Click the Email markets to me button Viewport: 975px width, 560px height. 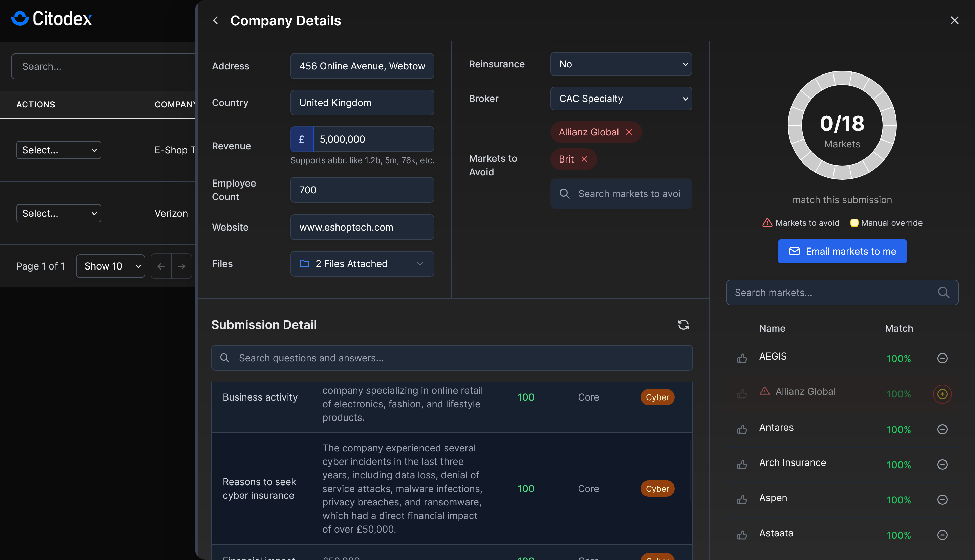point(842,251)
